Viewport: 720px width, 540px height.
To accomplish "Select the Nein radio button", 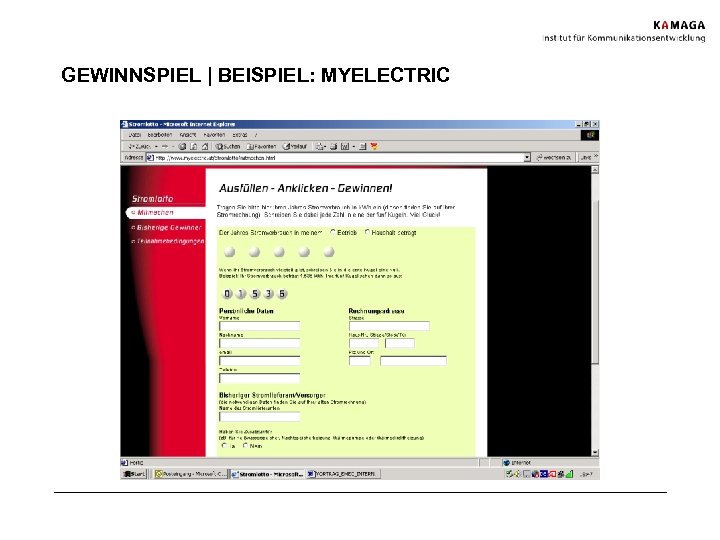I will point(245,445).
